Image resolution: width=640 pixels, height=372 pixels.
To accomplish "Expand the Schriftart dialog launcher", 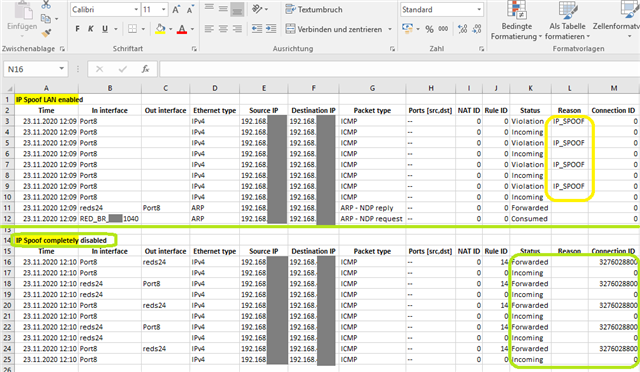I will 194,49.
